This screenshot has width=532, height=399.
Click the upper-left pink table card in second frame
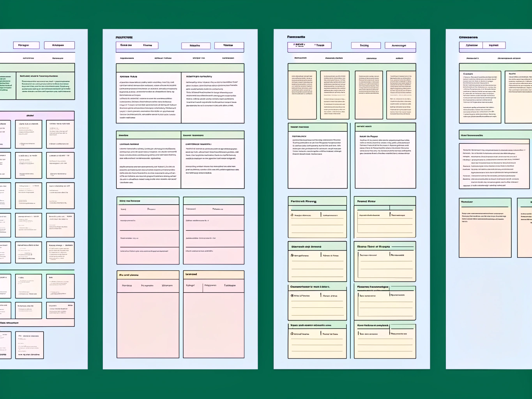(148, 231)
